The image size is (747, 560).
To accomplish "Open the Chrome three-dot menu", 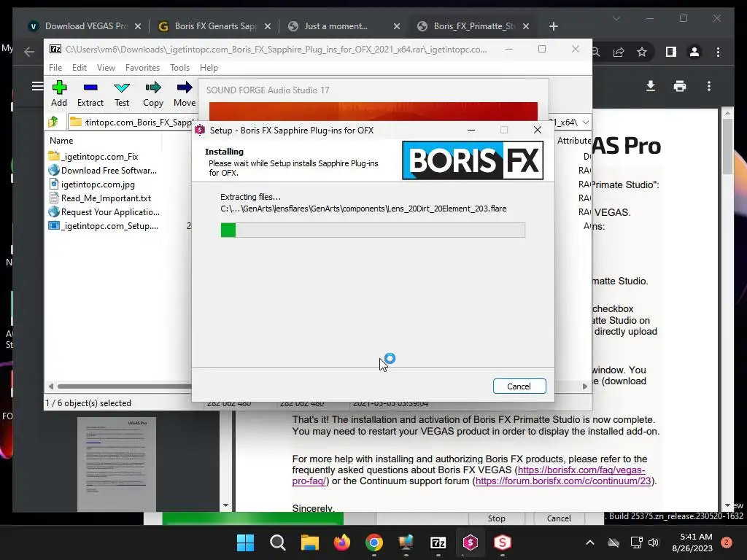I will [718, 52].
